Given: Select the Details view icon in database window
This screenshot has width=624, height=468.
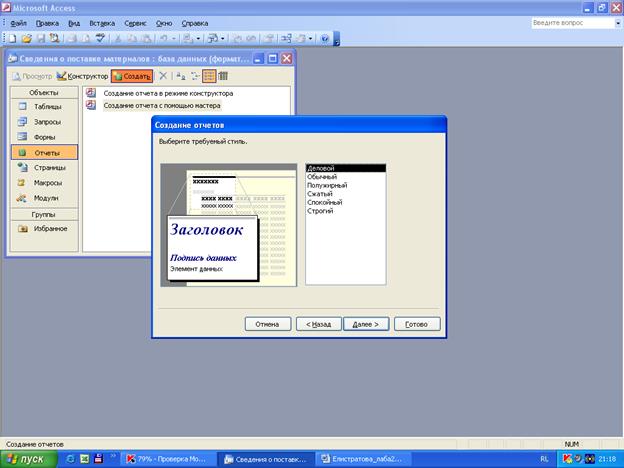Looking at the screenshot, I should point(223,76).
